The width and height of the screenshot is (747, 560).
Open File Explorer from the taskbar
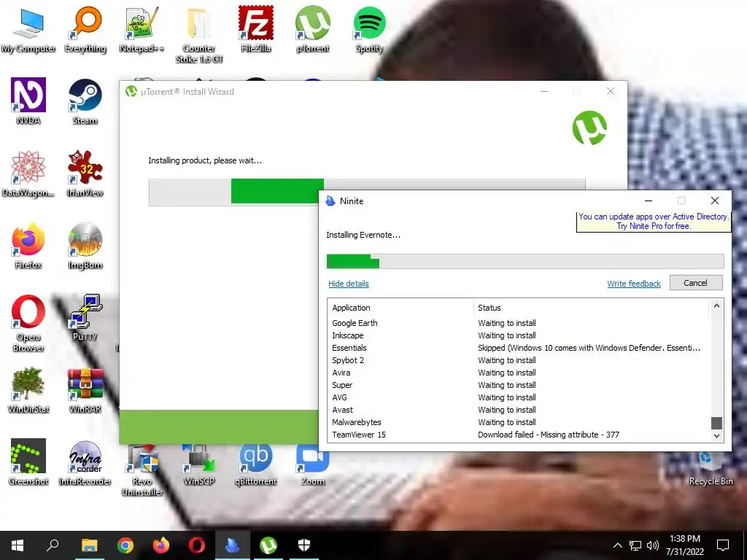[x=89, y=545]
